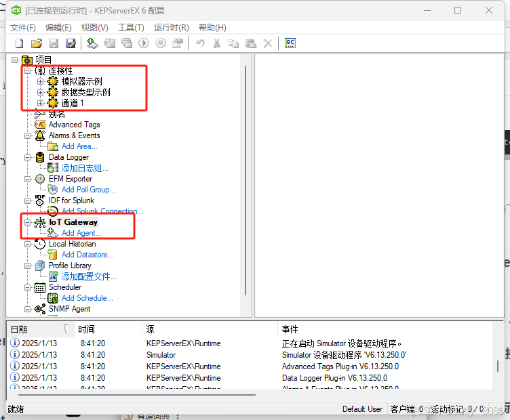This screenshot has width=510, height=420.
Task: Collapse the 连接性 tree node
Action: tap(28, 70)
